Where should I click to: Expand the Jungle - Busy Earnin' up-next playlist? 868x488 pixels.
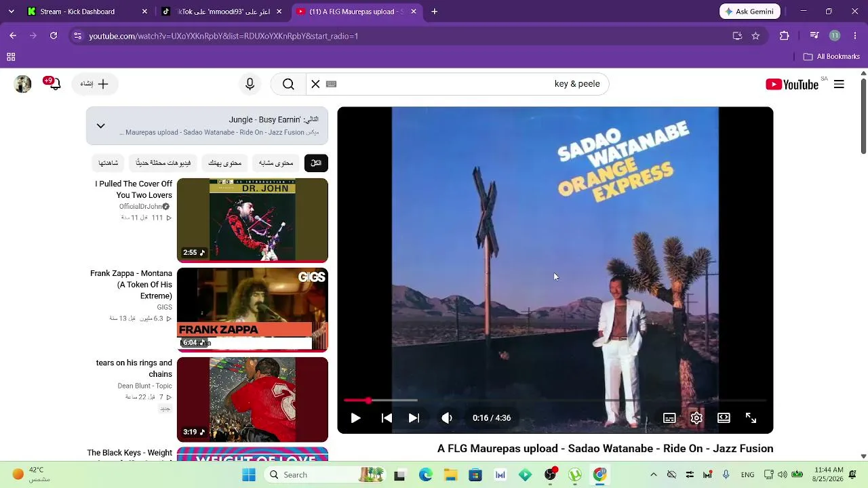[100, 125]
